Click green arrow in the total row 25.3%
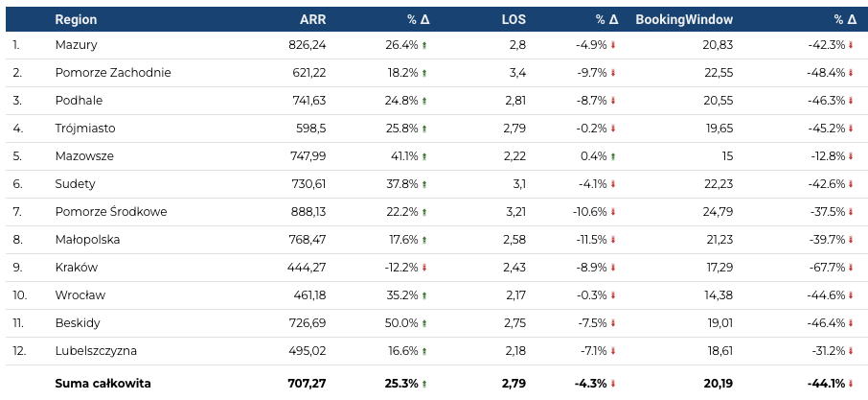The height and width of the screenshot is (400, 868). tap(424, 384)
